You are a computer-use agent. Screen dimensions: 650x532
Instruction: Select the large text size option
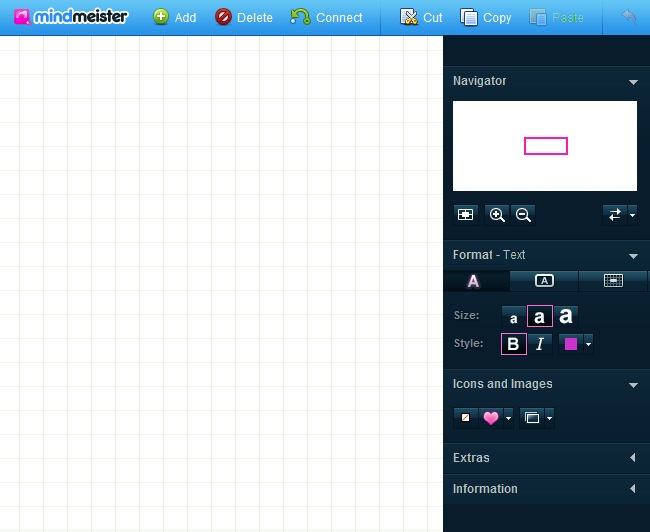(566, 316)
